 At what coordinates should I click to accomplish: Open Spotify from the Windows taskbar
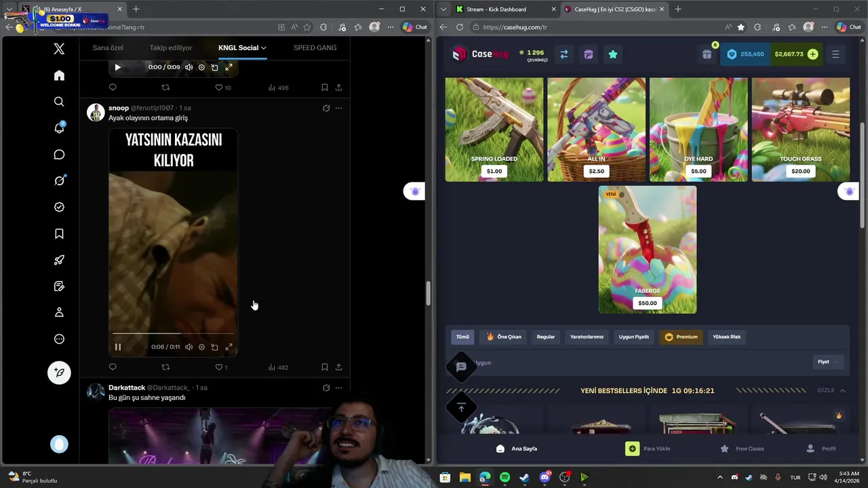pos(505,478)
